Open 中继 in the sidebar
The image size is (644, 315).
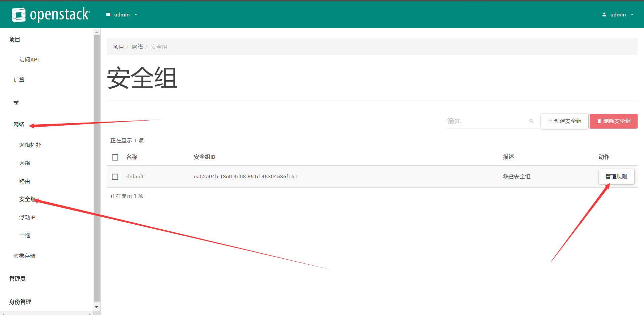tap(25, 235)
